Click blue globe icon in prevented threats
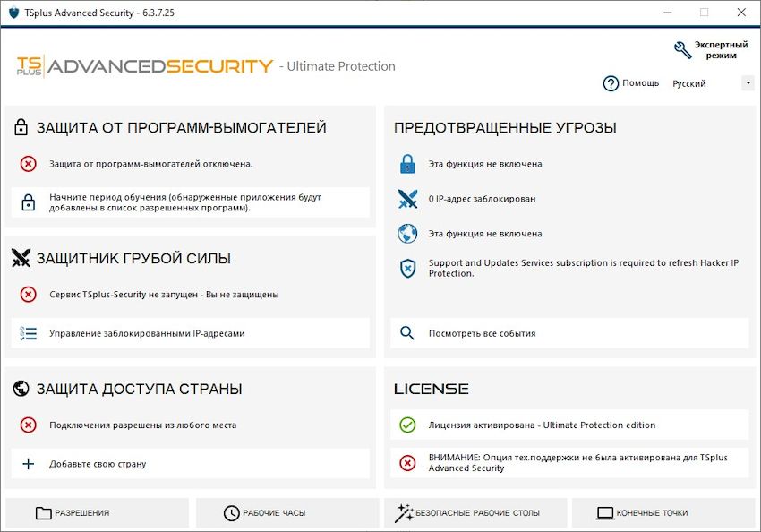Viewport: 761px width, 532px height. coord(407,234)
